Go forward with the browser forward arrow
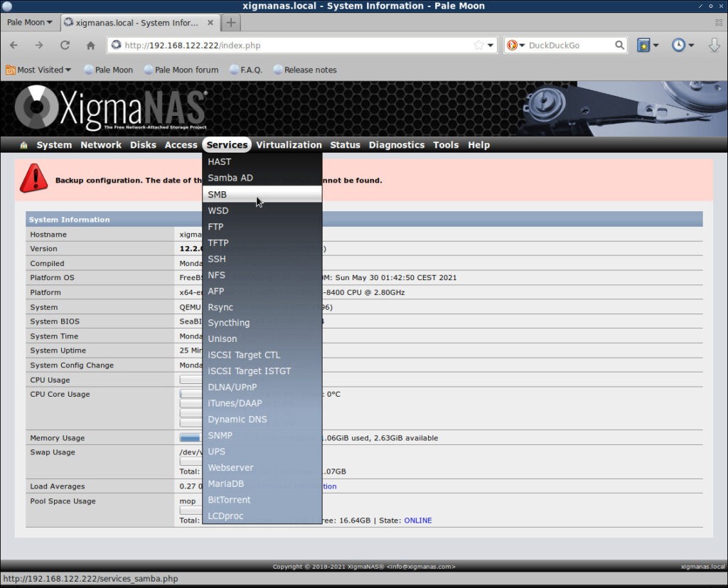Screen dimensions: 728x588 tap(39, 45)
